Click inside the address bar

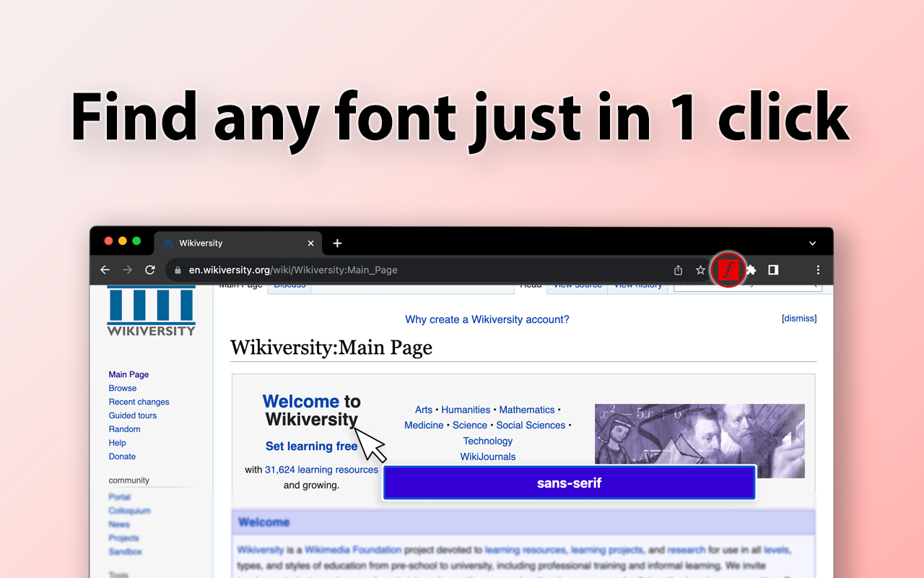pos(361,269)
